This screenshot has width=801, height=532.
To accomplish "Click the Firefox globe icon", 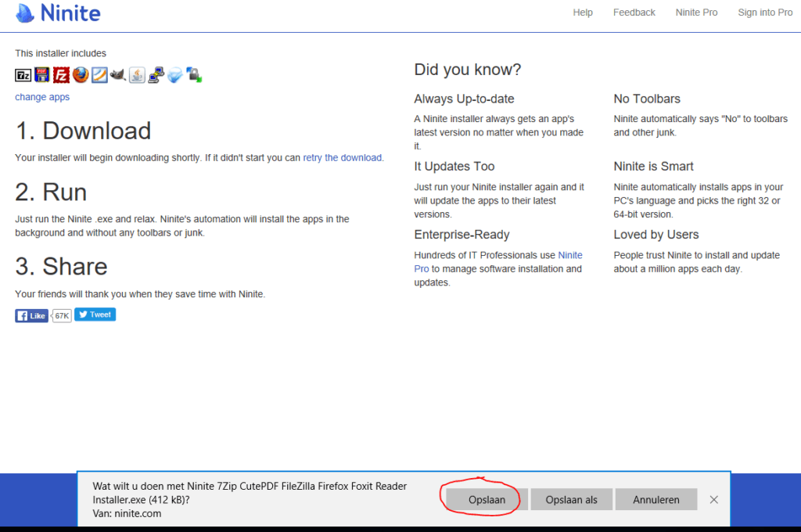I will 81,75.
